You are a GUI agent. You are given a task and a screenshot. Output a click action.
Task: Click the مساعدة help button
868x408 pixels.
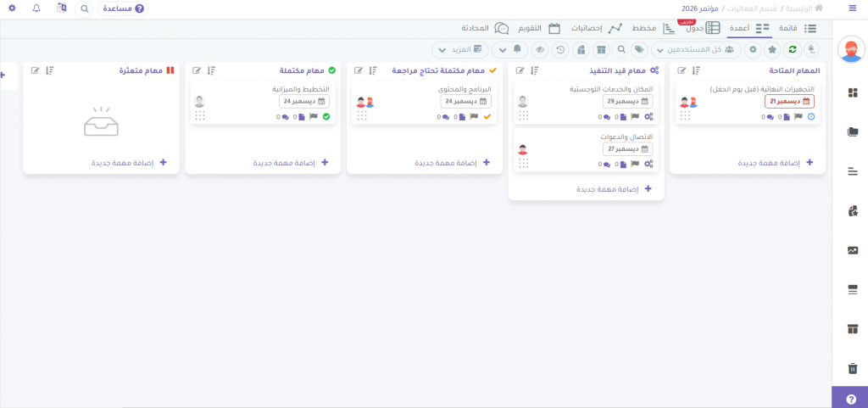click(123, 8)
